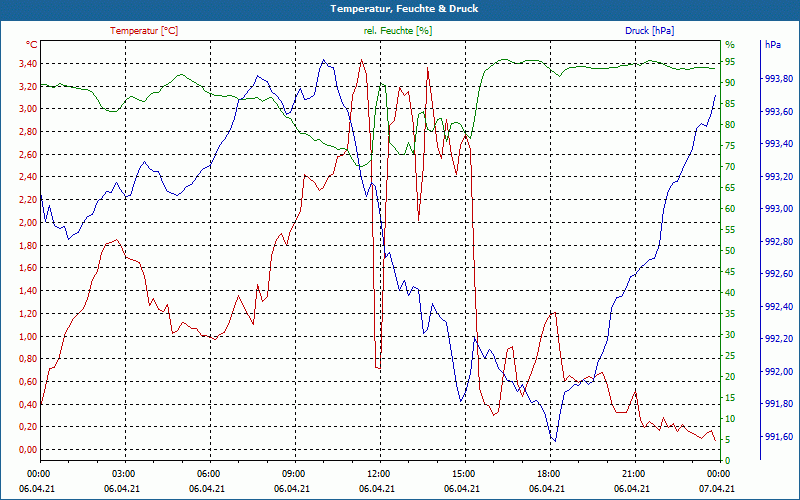Click the '0,20' temperature axis value
Viewport: 800px width, 500px height.
(28, 427)
